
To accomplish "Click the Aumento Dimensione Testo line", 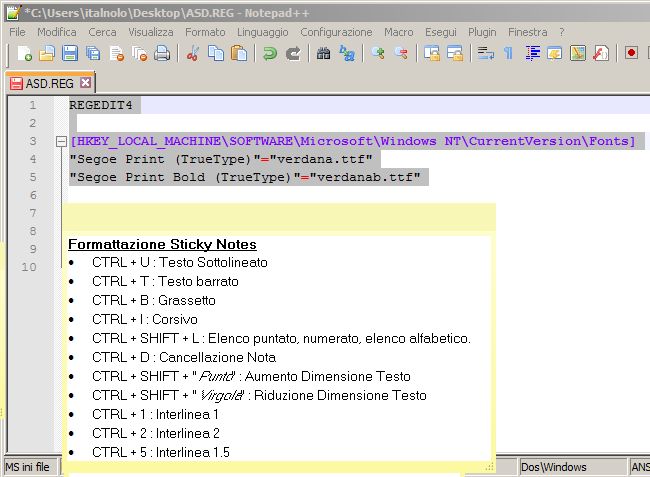I will point(251,376).
